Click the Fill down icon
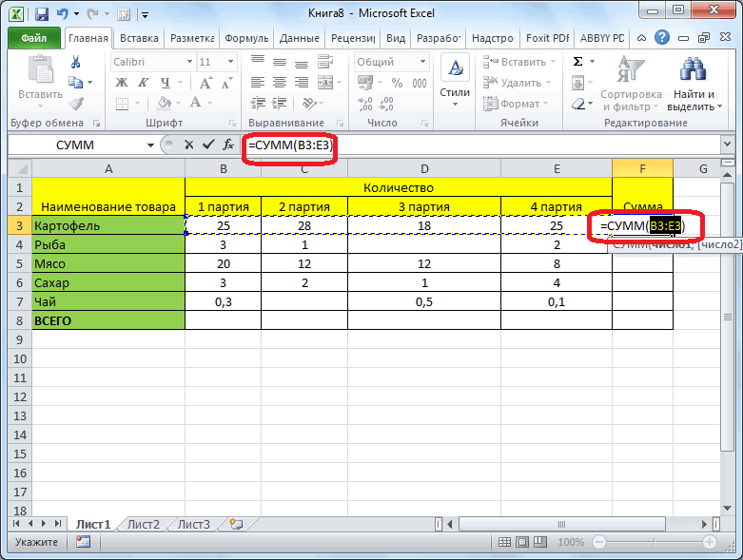The image size is (743, 560). tap(577, 83)
